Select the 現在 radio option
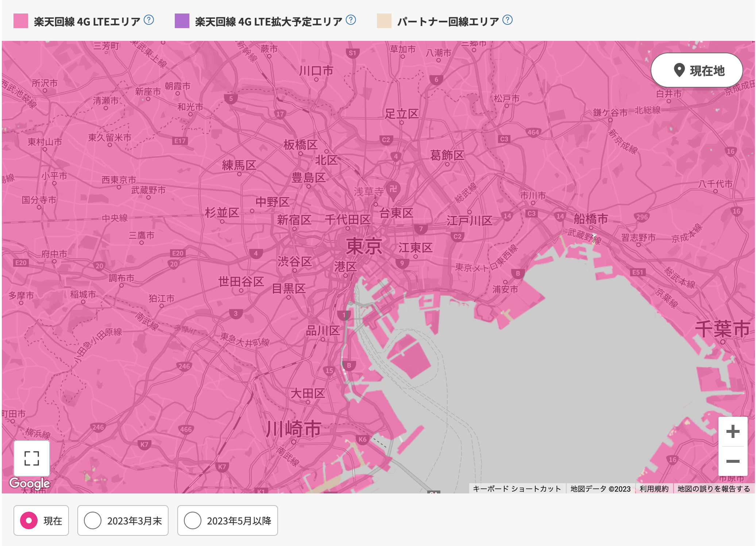 coord(41,520)
